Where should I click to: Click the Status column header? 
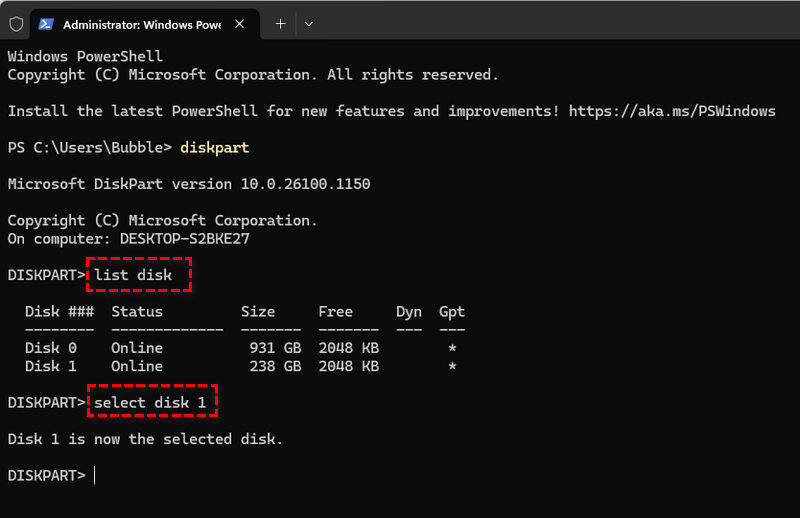(137, 312)
